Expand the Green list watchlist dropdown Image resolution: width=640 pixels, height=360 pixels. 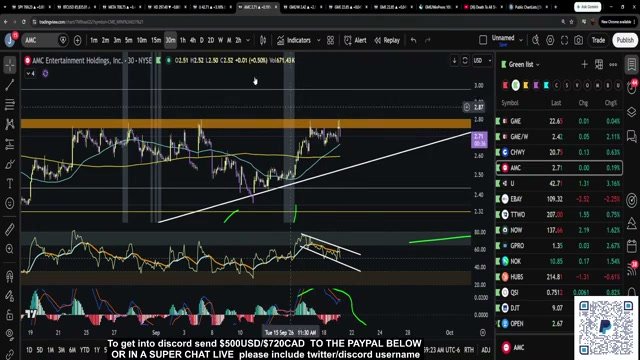(x=524, y=64)
